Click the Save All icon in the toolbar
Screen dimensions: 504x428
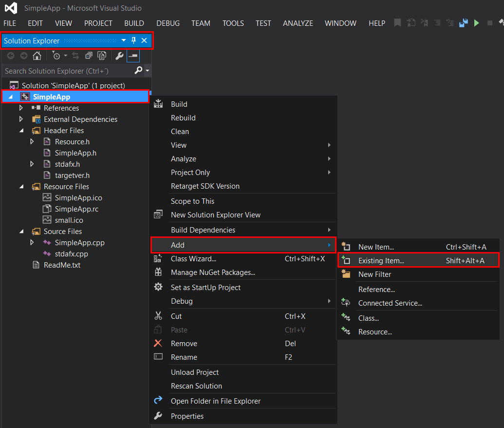(464, 23)
